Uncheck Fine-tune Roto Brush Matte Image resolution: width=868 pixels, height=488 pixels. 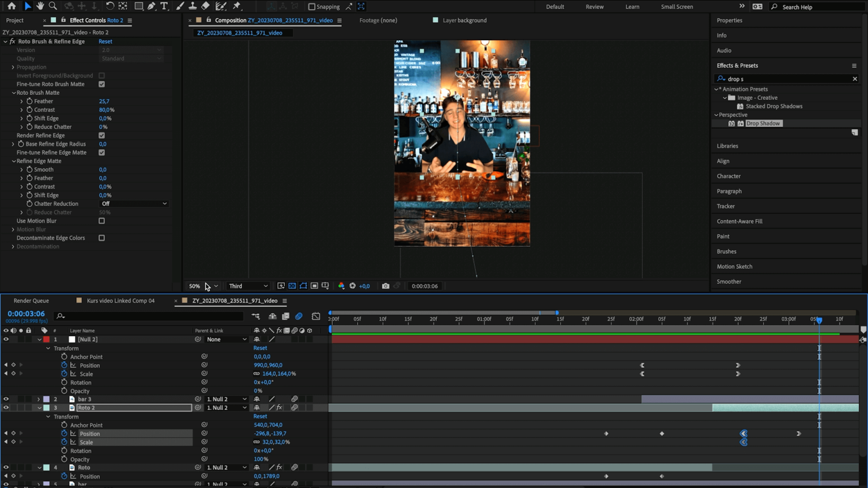tap(102, 84)
